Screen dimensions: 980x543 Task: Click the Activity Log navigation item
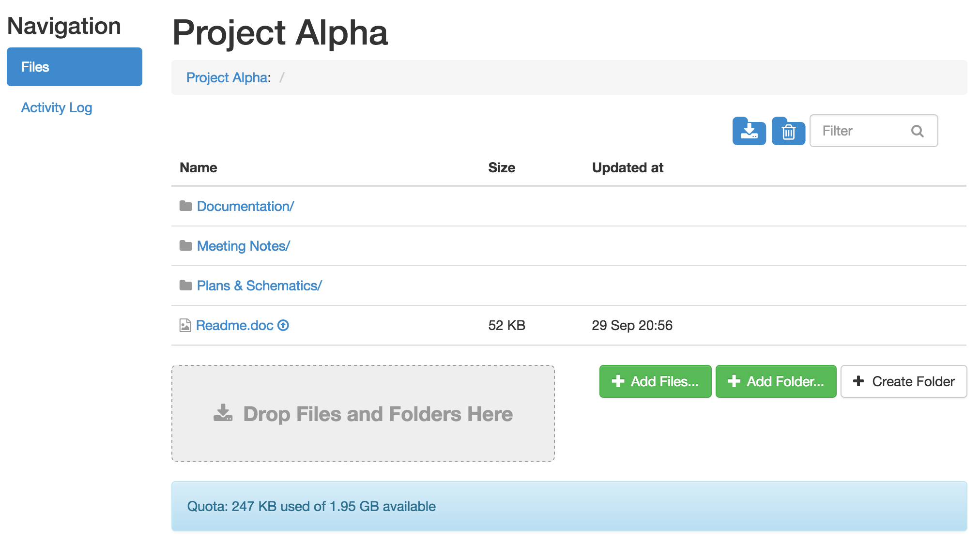57,107
